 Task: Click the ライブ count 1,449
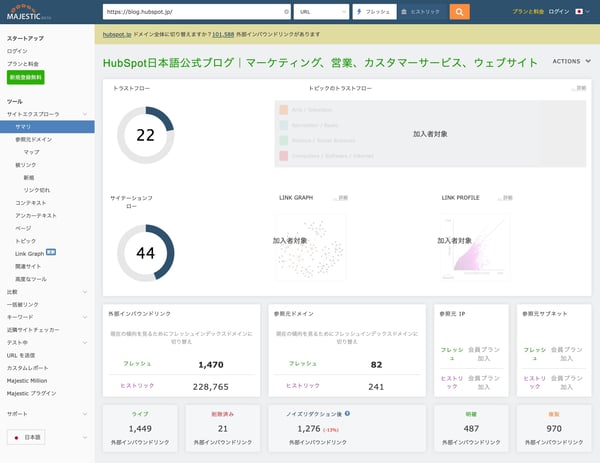pyautogui.click(x=140, y=429)
